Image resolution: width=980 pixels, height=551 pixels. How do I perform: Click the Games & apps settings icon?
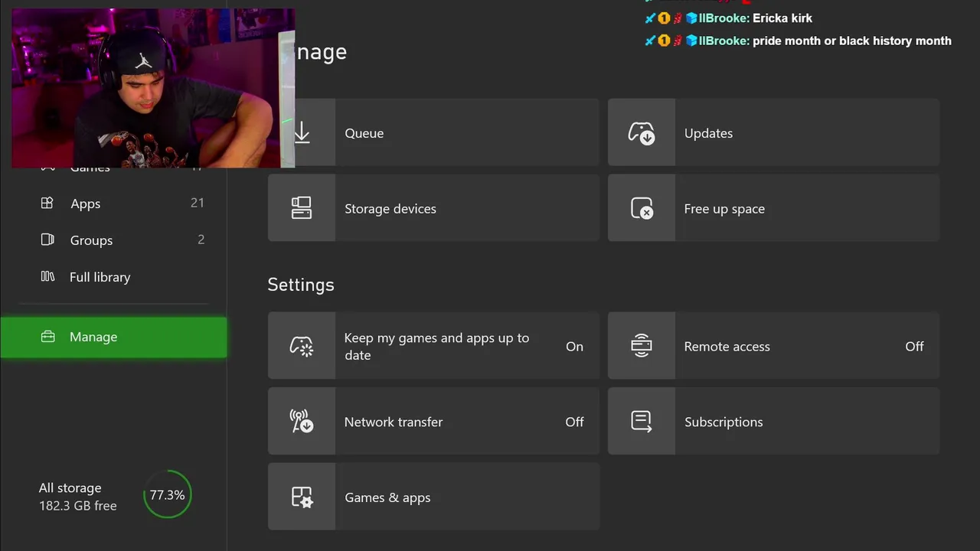point(302,497)
